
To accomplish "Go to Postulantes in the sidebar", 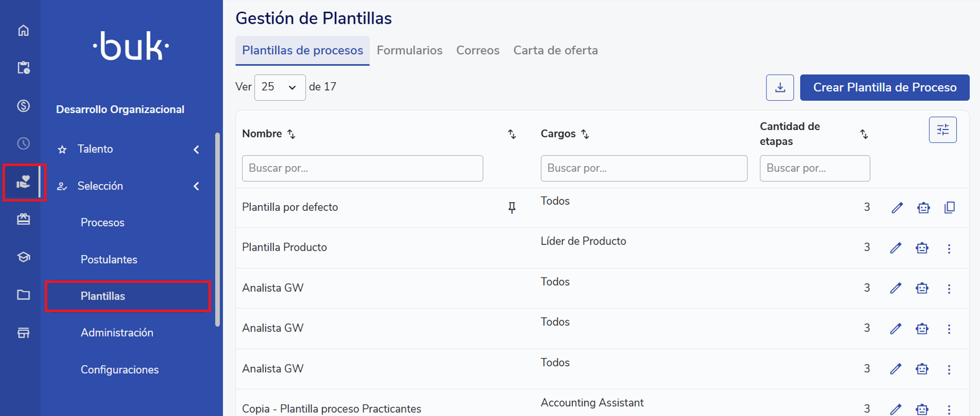I will [109, 259].
